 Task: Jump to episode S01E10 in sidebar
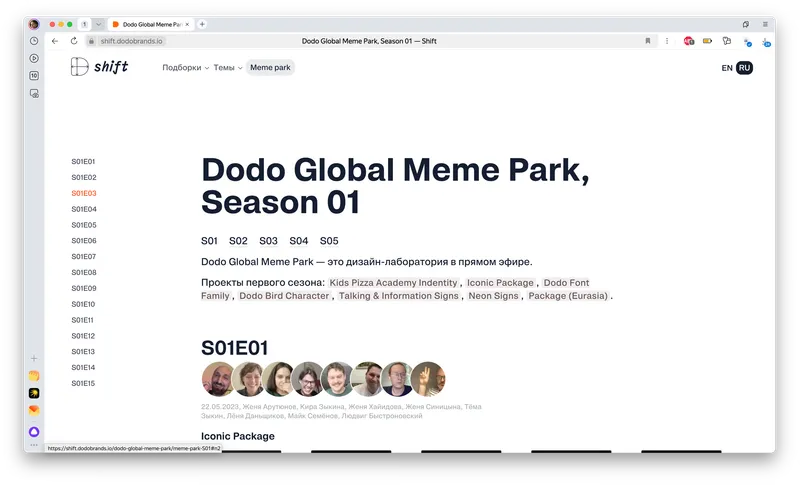point(83,304)
